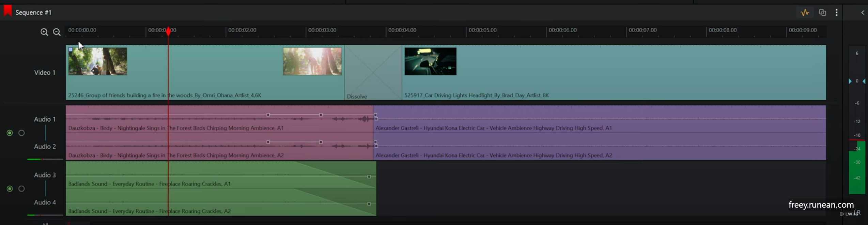Select the Badlands Sound Fireplace Roaring Crackles A1 clip
868x225 pixels.
pyautogui.click(x=221, y=175)
